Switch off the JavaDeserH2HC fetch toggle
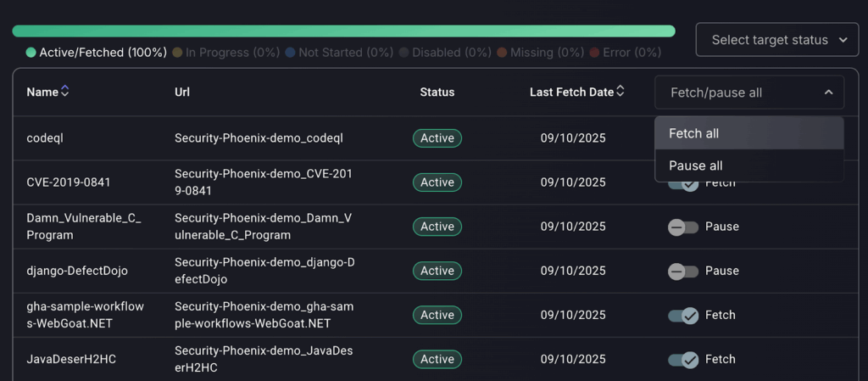Image resolution: width=868 pixels, height=381 pixels. click(x=682, y=360)
